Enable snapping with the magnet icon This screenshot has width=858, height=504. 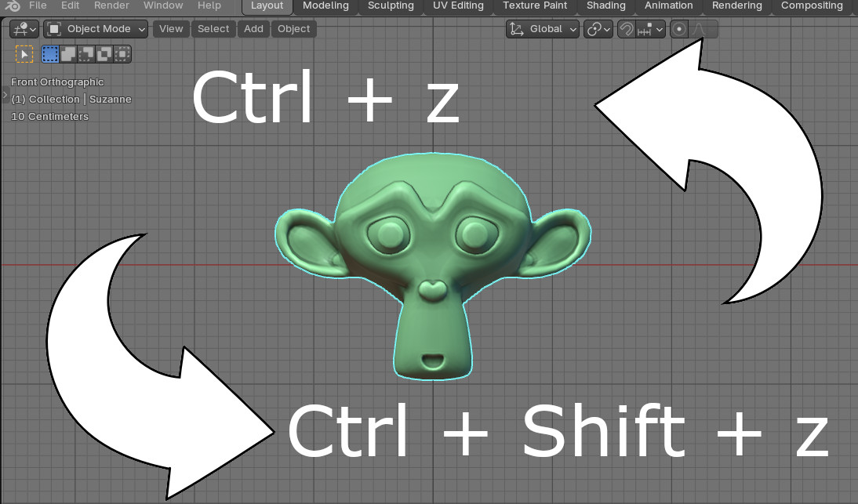coord(626,29)
